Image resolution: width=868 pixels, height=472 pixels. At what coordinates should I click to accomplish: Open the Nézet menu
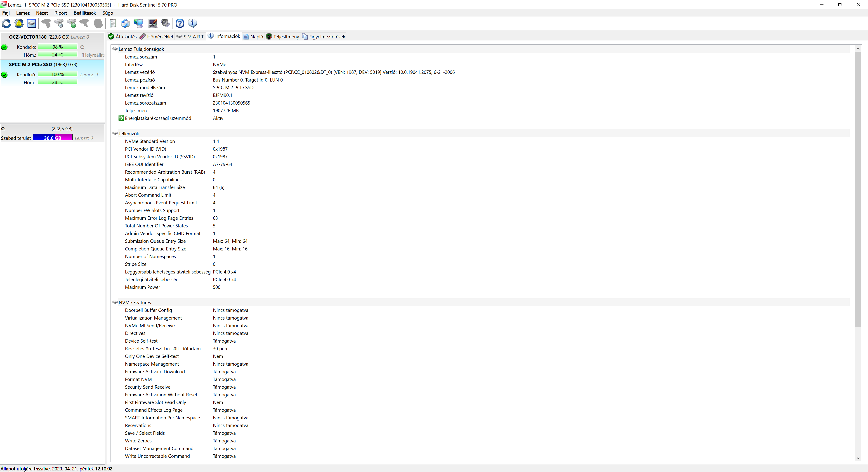[x=42, y=13]
